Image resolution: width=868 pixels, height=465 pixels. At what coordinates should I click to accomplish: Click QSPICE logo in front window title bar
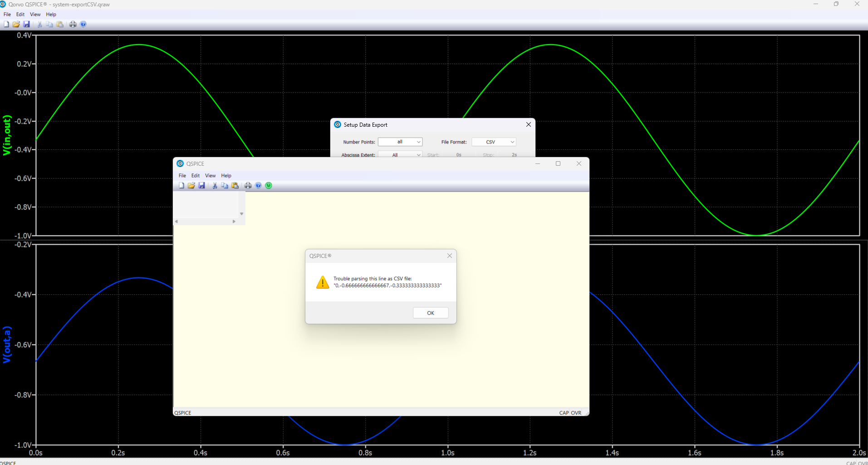[180, 163]
